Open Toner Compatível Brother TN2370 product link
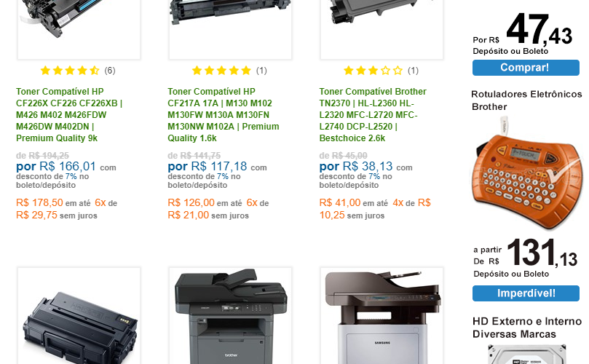589x364 pixels. [x=373, y=114]
